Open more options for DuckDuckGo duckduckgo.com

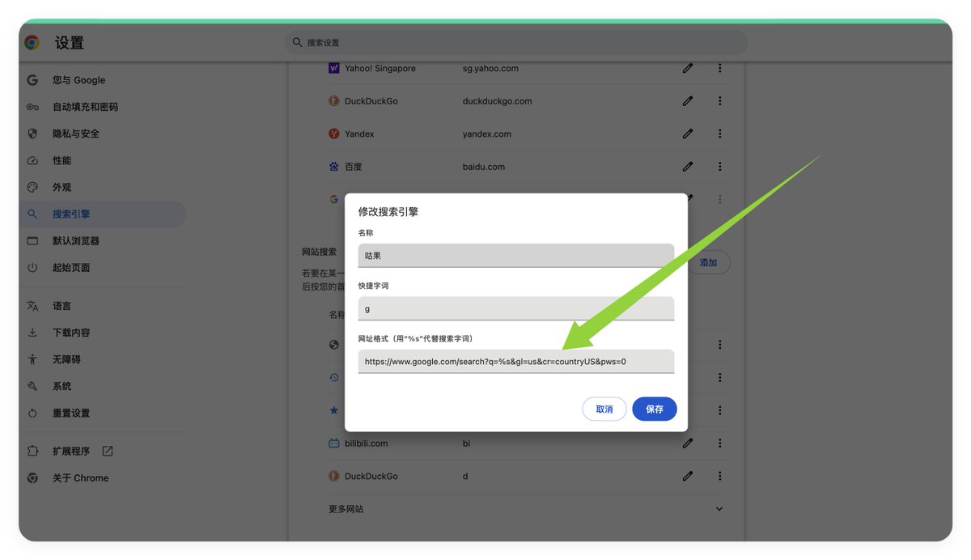click(x=719, y=101)
